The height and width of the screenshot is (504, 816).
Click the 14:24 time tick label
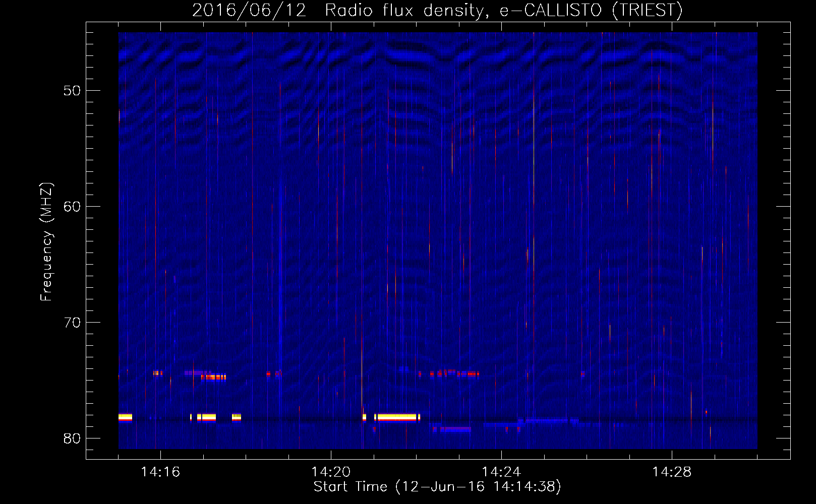(x=501, y=472)
